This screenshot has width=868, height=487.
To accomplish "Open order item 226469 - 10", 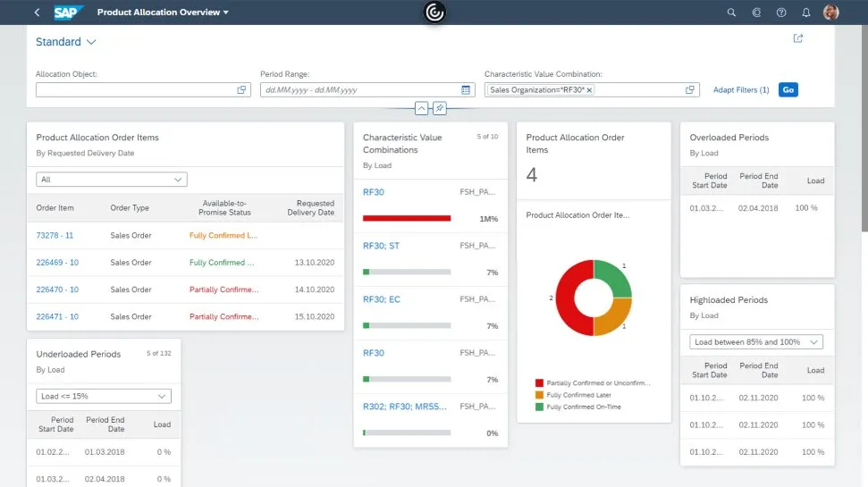I will (x=57, y=263).
